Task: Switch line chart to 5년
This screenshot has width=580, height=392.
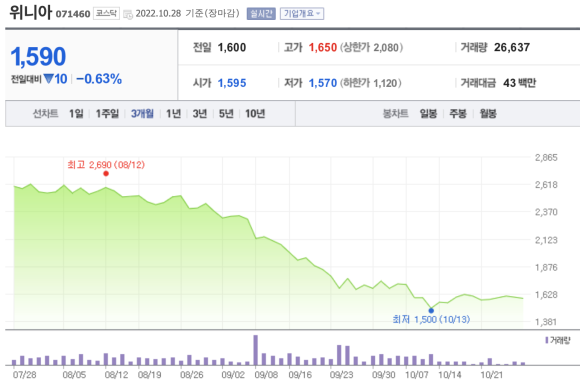Action: pyautogui.click(x=226, y=114)
